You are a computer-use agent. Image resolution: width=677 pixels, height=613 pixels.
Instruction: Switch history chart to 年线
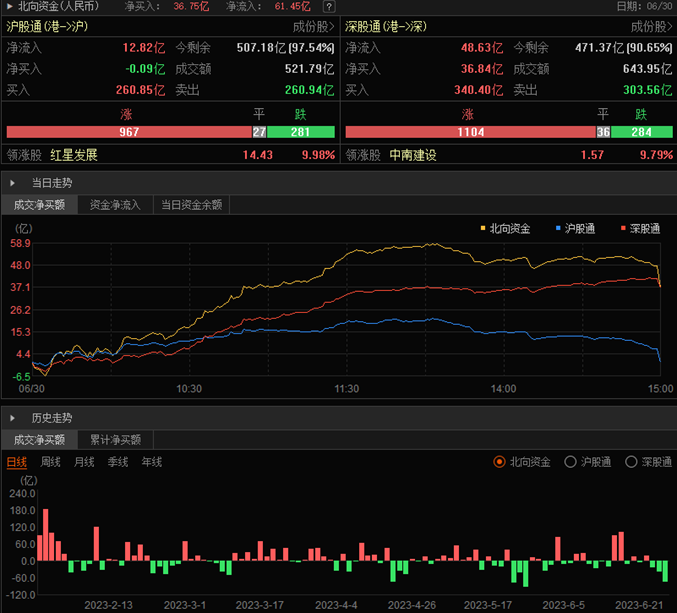pos(152,462)
